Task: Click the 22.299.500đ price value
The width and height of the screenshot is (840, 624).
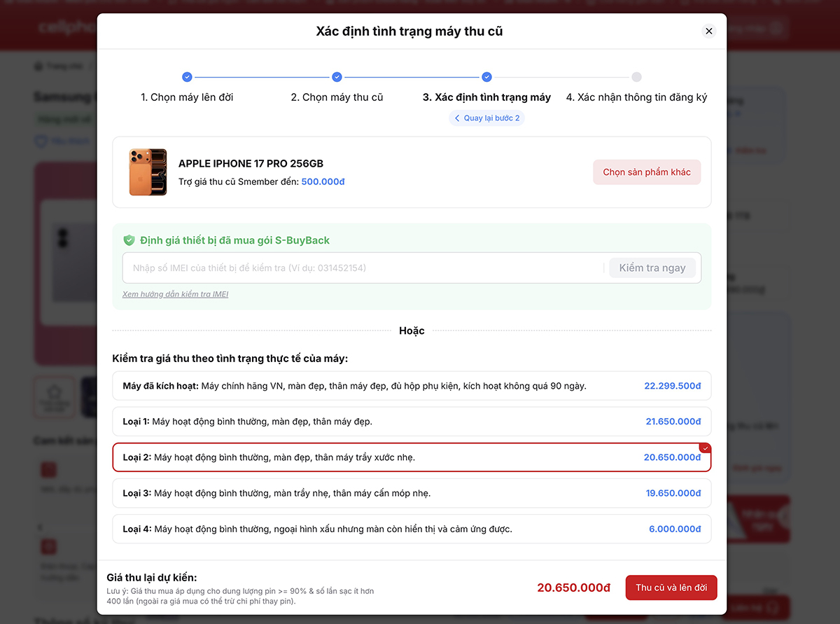Action: pos(673,386)
